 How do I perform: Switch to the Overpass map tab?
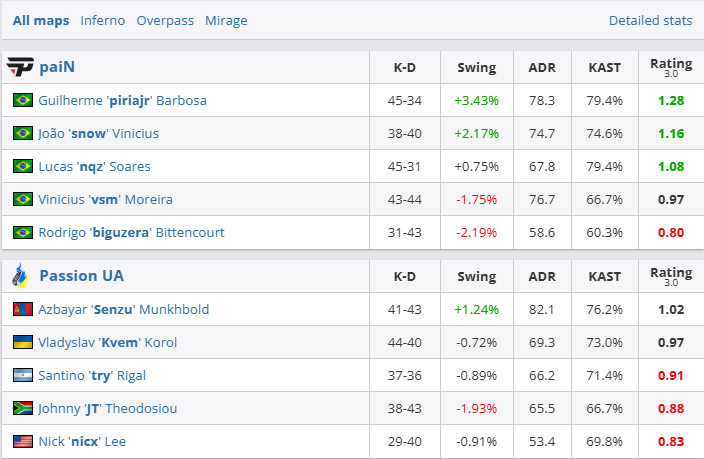coord(165,20)
